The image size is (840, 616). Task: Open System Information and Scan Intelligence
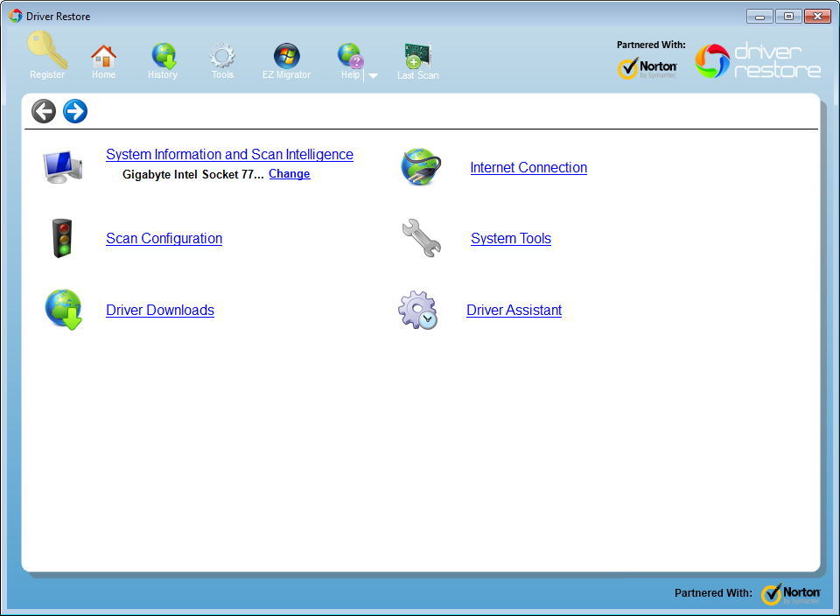tap(229, 154)
